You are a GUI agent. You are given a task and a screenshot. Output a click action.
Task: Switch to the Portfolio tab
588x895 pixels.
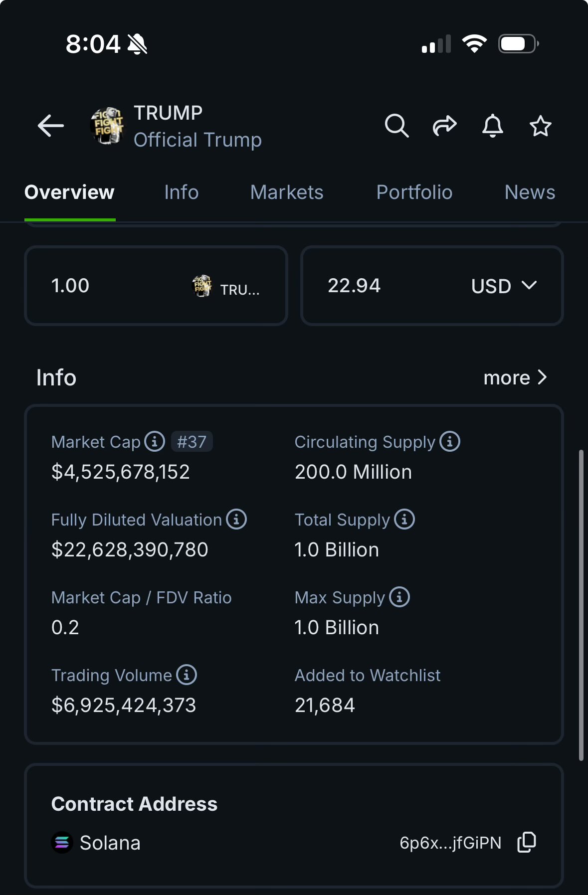click(x=414, y=192)
